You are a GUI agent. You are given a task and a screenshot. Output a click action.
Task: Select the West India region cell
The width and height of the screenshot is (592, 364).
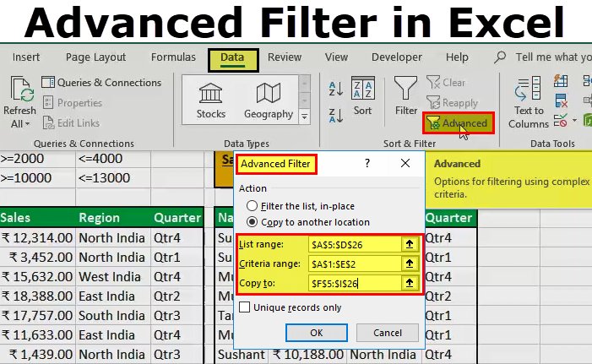113,277
